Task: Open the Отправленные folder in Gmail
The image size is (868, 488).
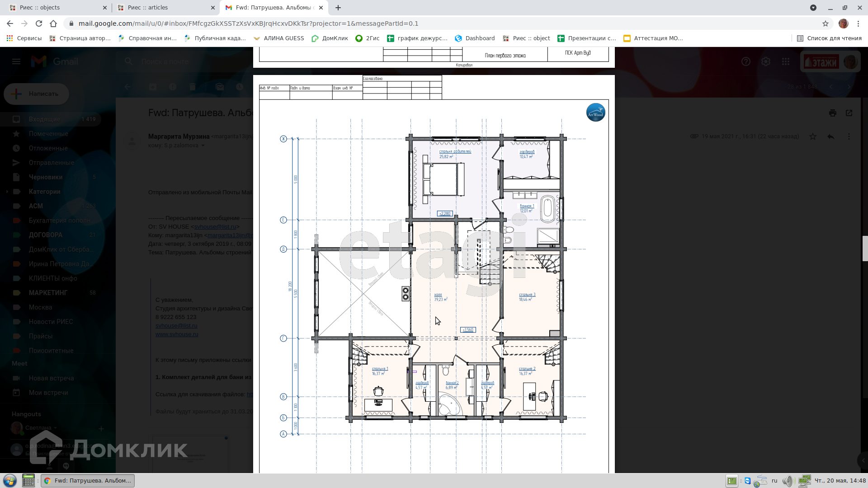Action: [51, 163]
